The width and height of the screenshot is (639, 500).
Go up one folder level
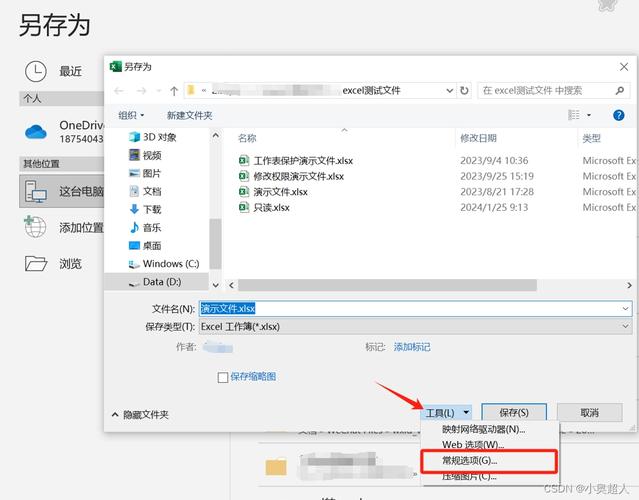point(174,90)
